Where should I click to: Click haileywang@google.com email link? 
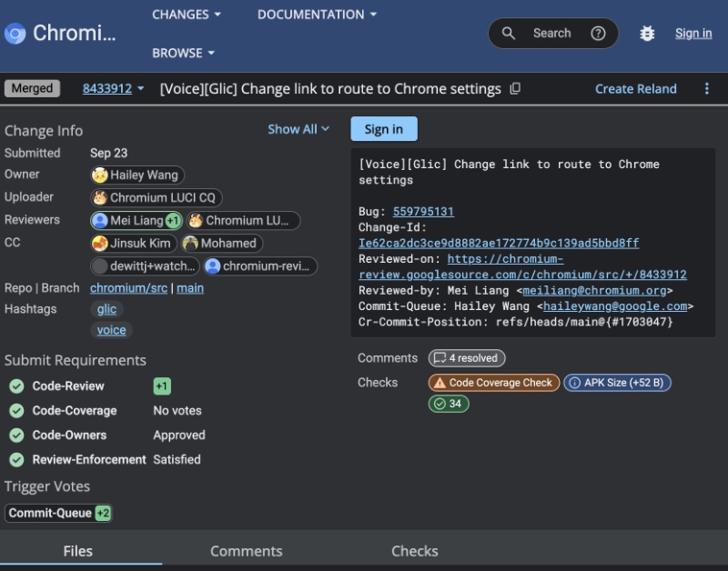[615, 306]
